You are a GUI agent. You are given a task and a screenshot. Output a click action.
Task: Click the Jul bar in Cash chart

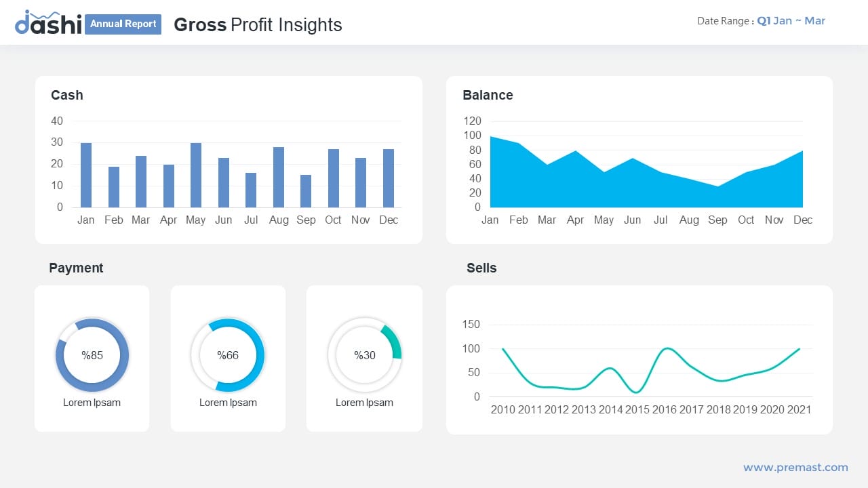(251, 190)
